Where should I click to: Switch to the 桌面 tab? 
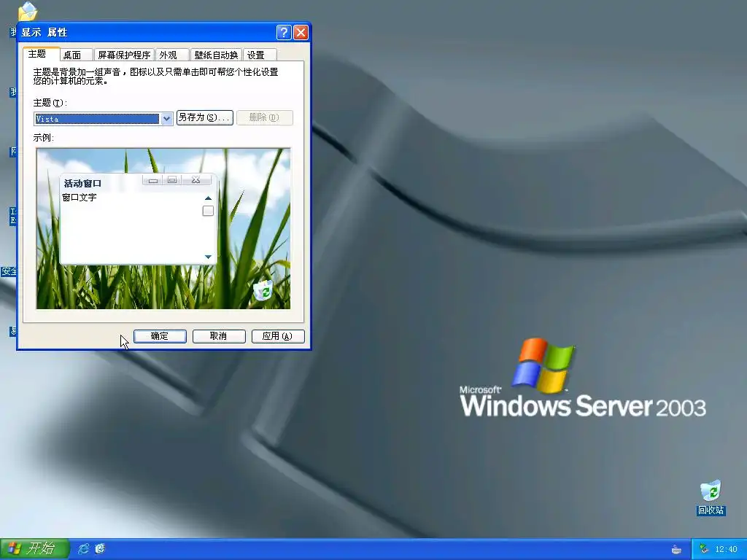pos(76,55)
